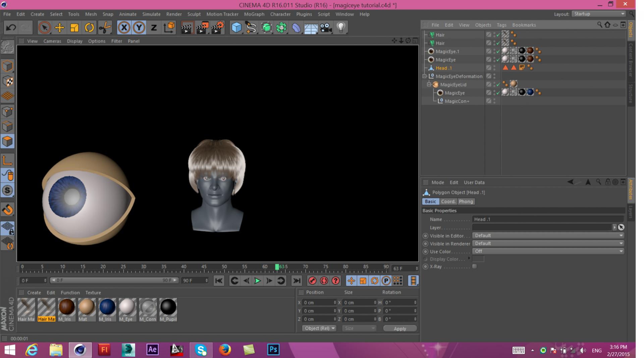
Task: Add a Cube primitive object
Action: tap(236, 28)
